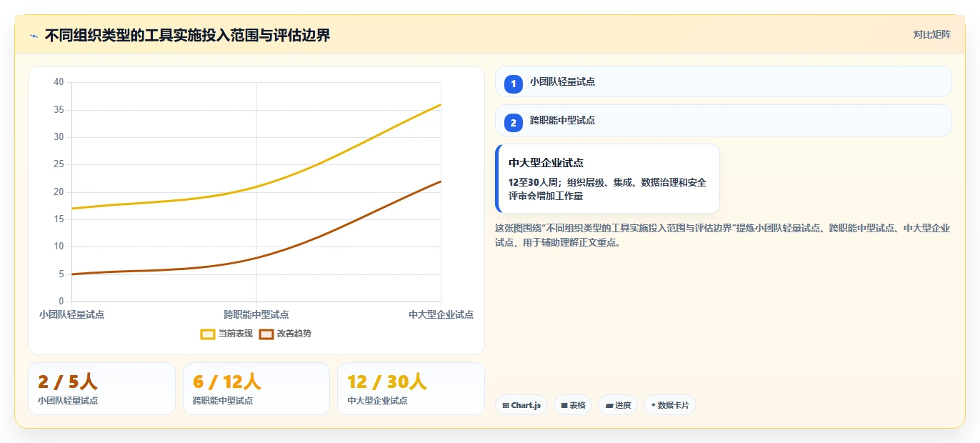Click the brown line point at 跨职能中型试点
This screenshot has height=443, width=980.
256,258
